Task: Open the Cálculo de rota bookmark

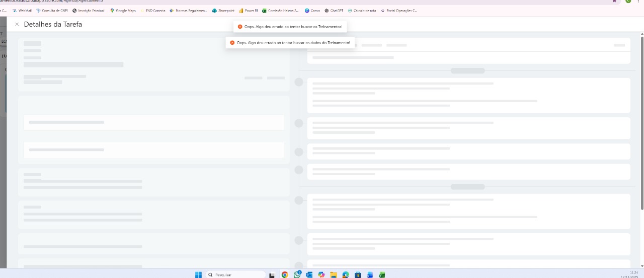Action: [x=362, y=11]
